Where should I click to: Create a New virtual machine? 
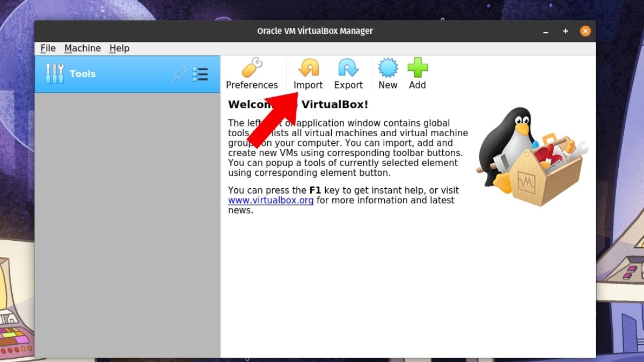(387, 75)
